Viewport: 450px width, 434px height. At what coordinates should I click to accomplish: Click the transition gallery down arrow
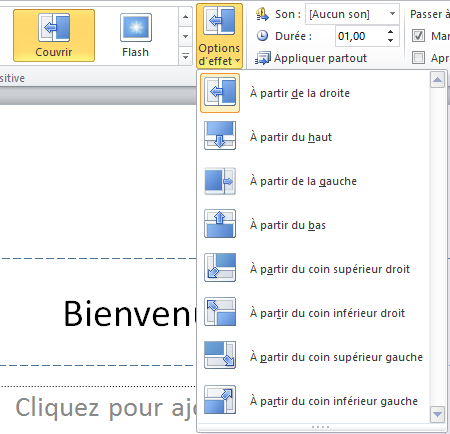[x=185, y=36]
